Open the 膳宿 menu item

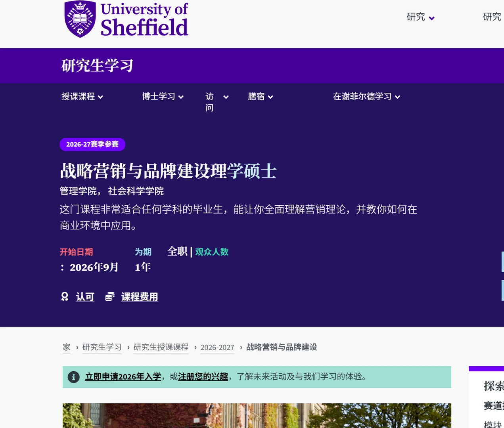tap(256, 96)
